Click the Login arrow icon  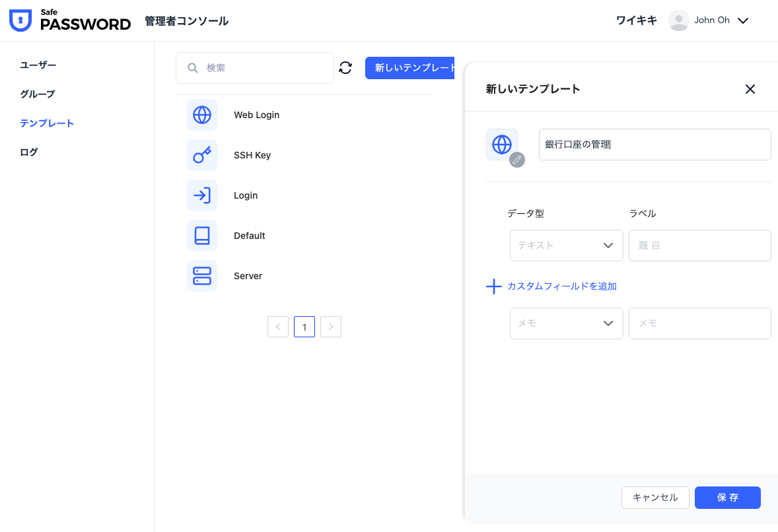click(x=202, y=195)
